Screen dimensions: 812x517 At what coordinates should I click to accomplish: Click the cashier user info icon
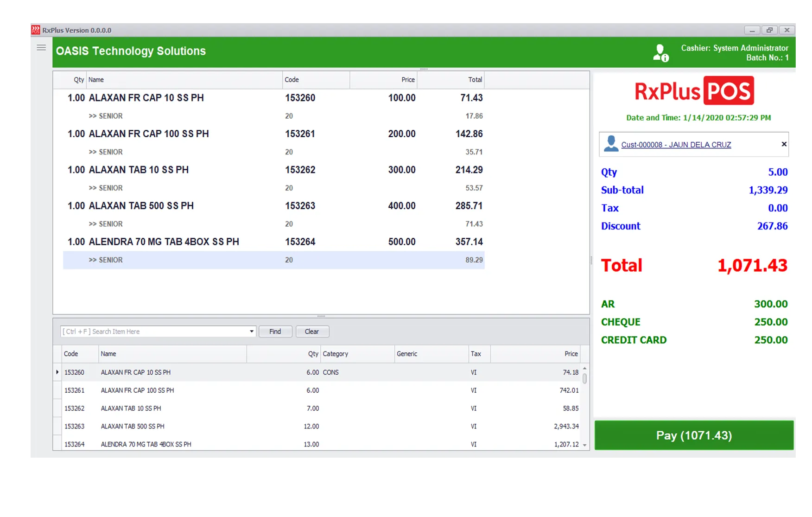coord(660,53)
